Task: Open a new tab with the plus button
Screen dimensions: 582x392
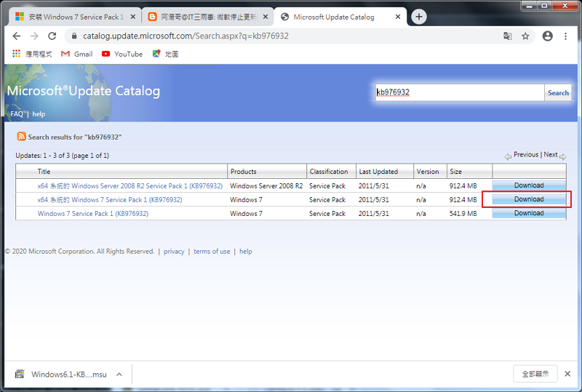Action: tap(419, 17)
